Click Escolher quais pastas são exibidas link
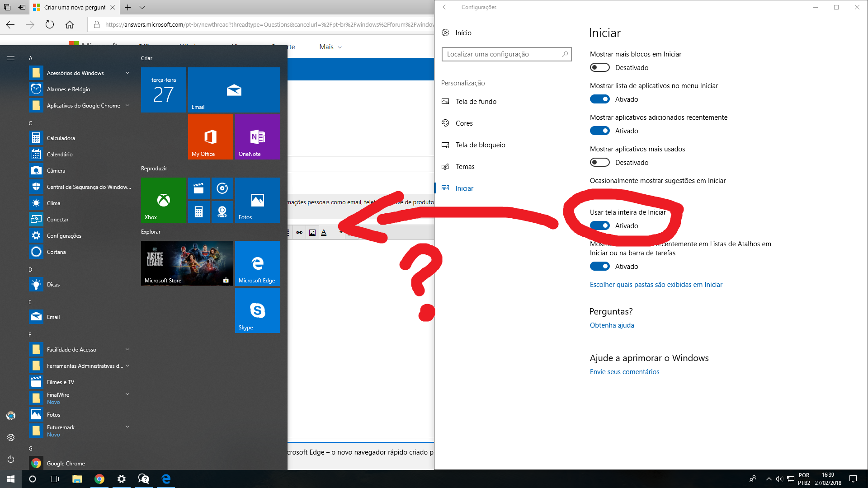The width and height of the screenshot is (868, 488). tap(656, 284)
